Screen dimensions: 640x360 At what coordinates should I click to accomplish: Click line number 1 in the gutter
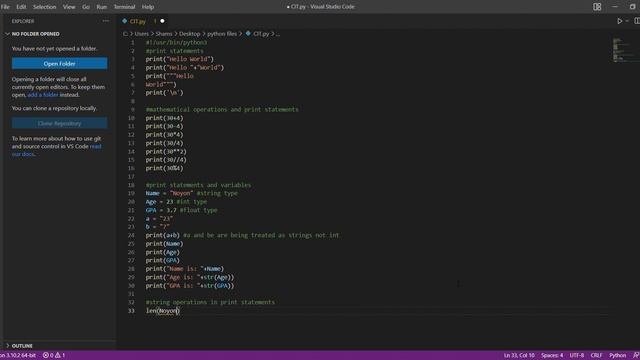tap(132, 42)
